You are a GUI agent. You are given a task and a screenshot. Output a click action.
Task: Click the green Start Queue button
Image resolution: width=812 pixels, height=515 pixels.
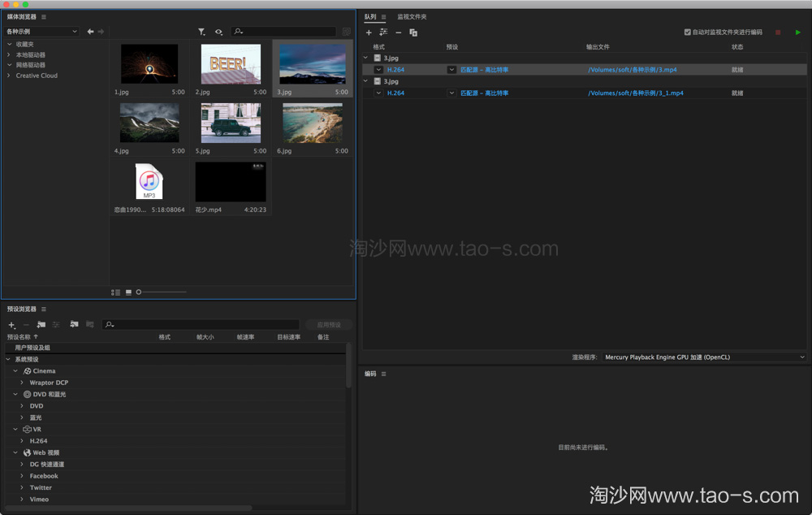(x=799, y=32)
